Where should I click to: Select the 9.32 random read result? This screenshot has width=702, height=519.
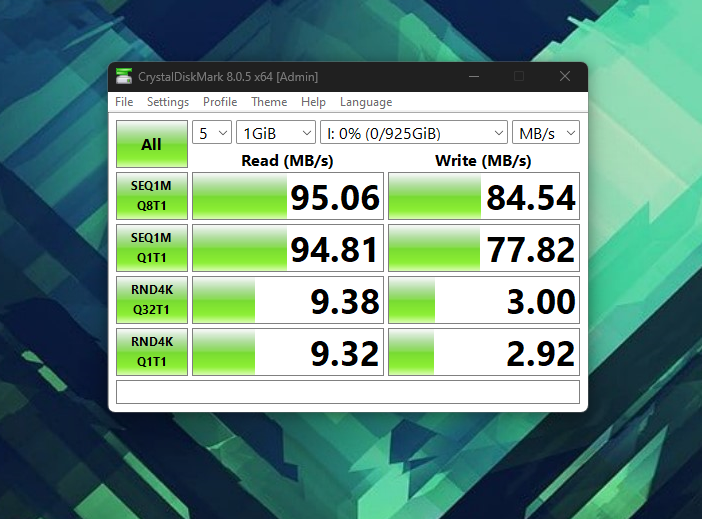288,352
